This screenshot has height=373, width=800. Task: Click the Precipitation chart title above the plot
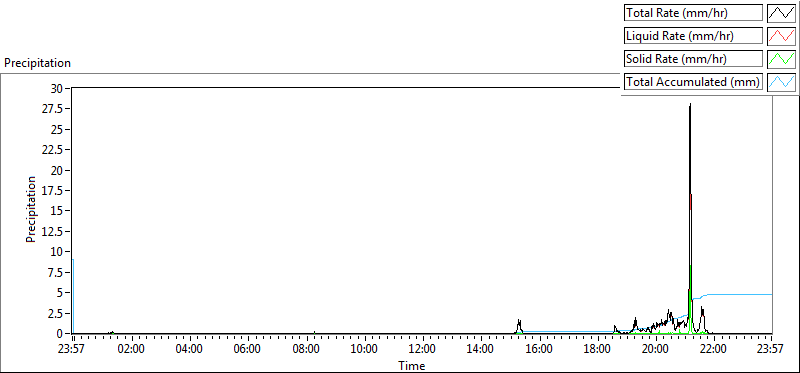37,63
